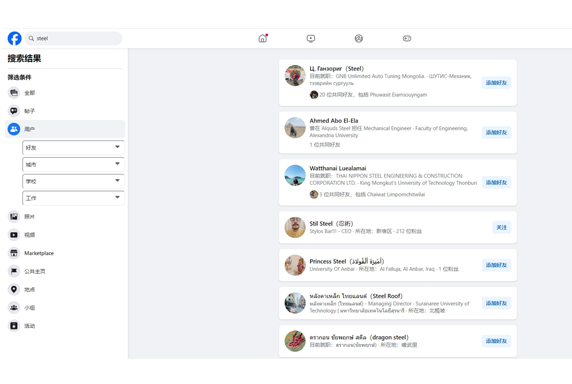Expand the City filter dropdown
Screen dimensions: 572x384
[73, 164]
